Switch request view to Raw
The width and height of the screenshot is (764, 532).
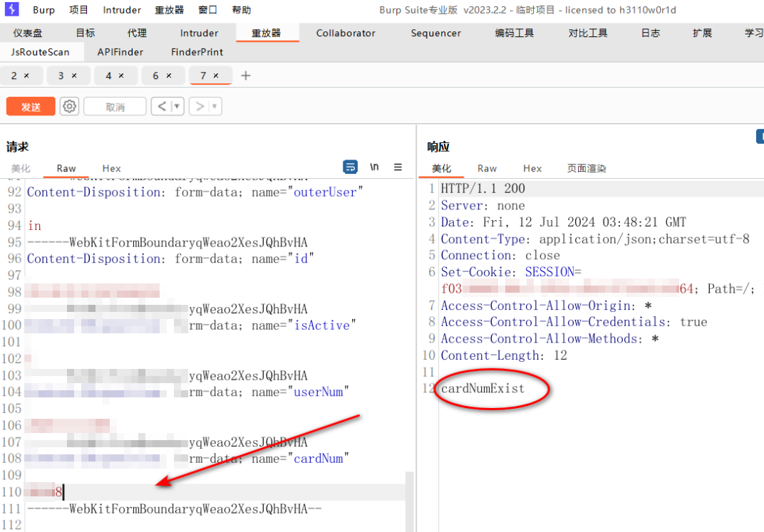pyautogui.click(x=66, y=168)
